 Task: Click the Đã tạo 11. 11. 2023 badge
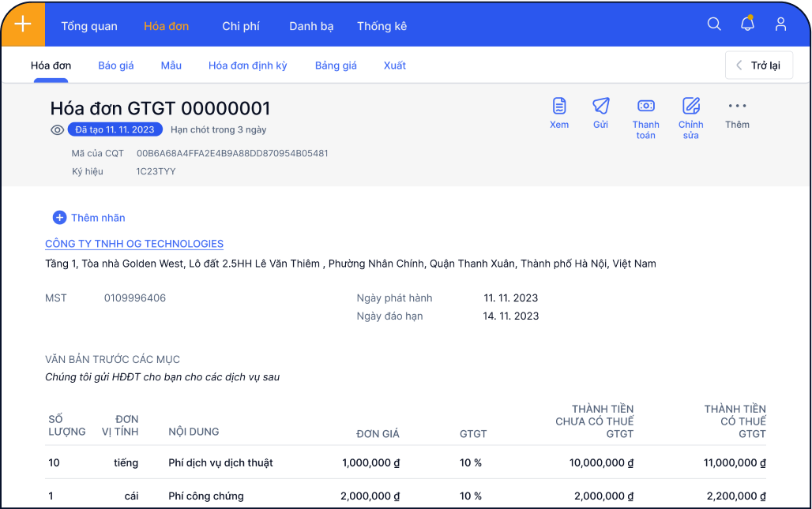point(115,130)
